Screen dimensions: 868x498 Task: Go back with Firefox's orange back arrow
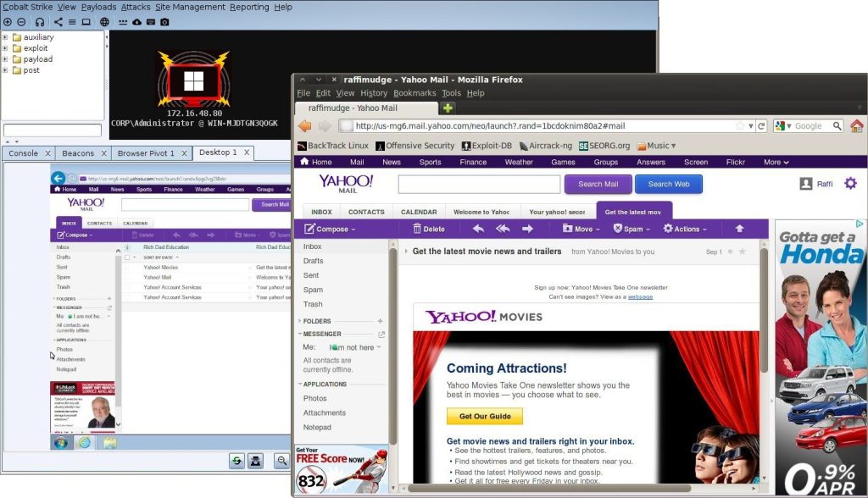pos(305,126)
